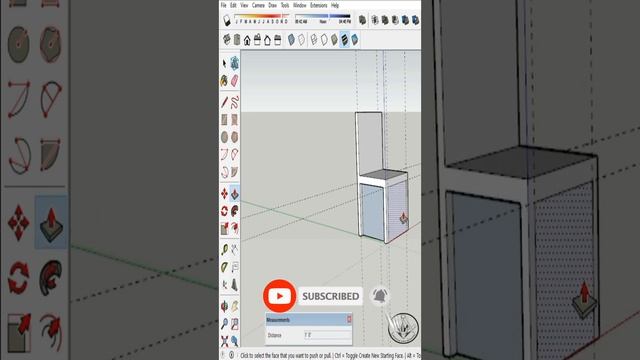Viewport: 640px width, 360px height.
Task: Click the Outer Shell solid tool
Action: coord(362,20)
